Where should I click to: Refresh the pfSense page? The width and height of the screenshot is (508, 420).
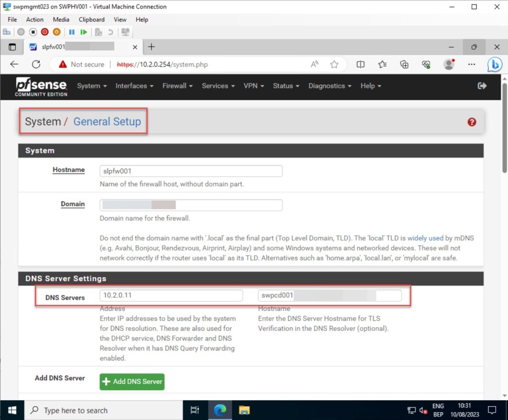coord(36,65)
